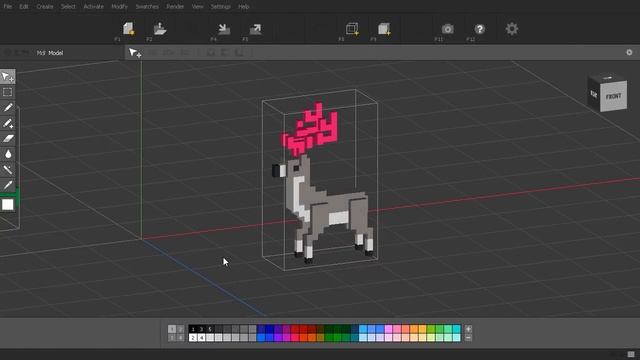This screenshot has width=640, height=360.
Task: Click the open file icon labeled F2
Action: [160, 29]
